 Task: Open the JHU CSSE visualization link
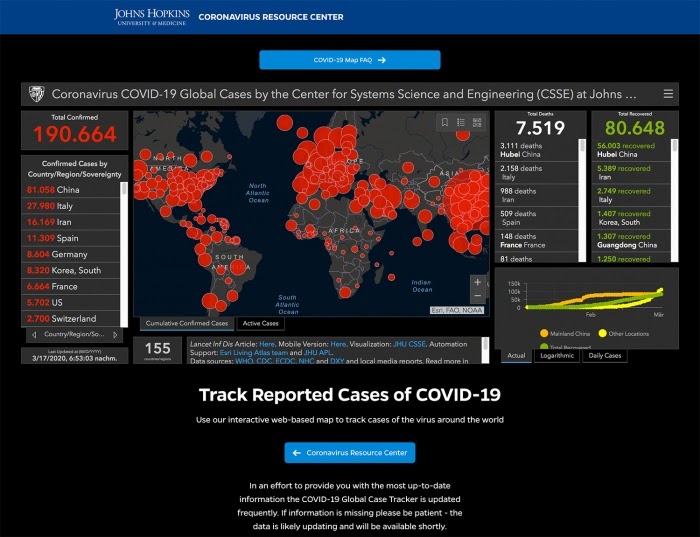[409, 344]
